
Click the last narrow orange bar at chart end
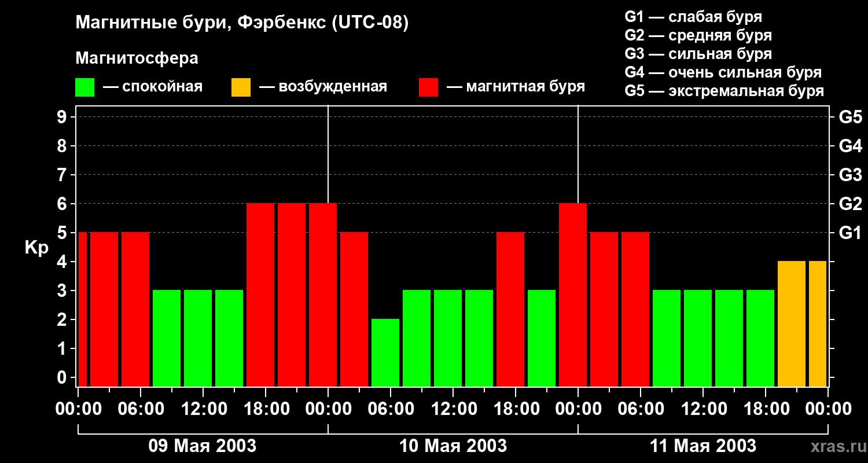point(818,324)
